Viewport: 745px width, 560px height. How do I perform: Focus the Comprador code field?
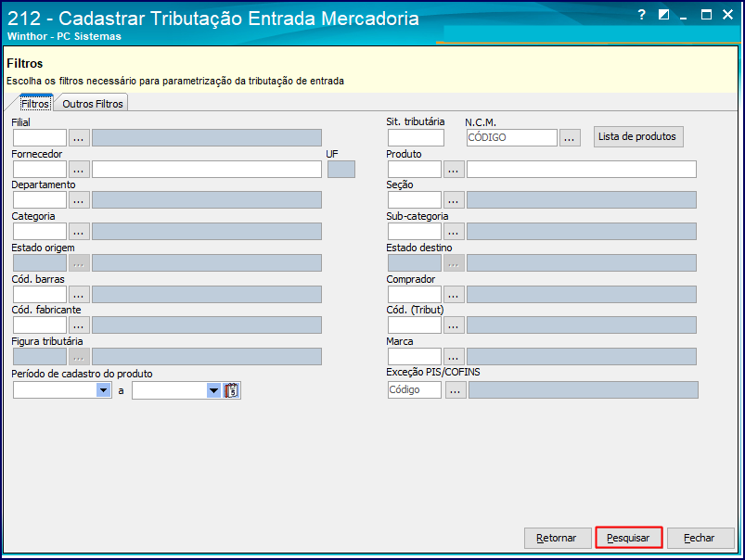tap(415, 295)
